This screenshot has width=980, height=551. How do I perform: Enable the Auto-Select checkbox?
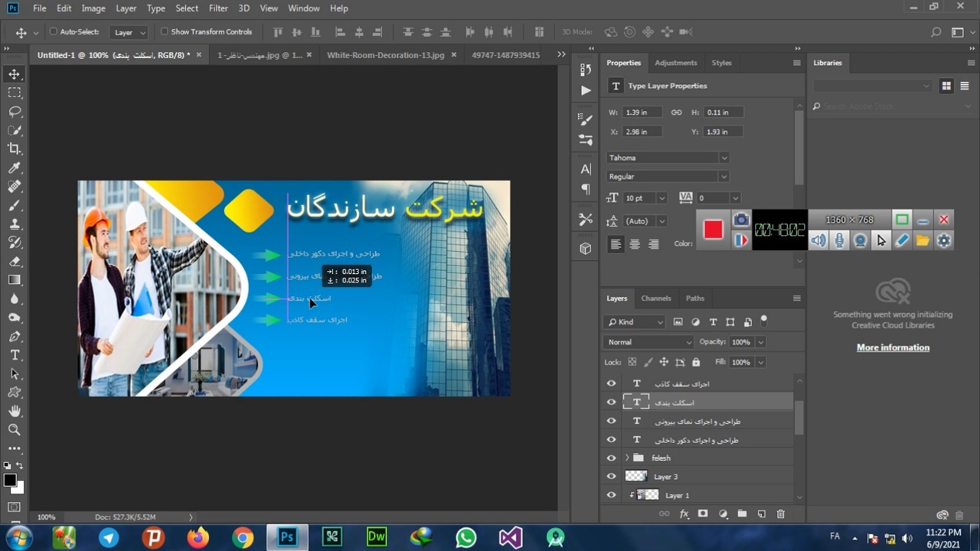pyautogui.click(x=54, y=32)
